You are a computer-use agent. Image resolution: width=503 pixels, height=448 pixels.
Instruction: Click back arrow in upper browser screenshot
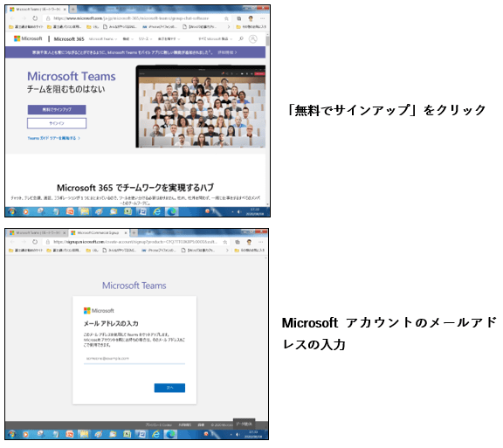tap(12, 18)
